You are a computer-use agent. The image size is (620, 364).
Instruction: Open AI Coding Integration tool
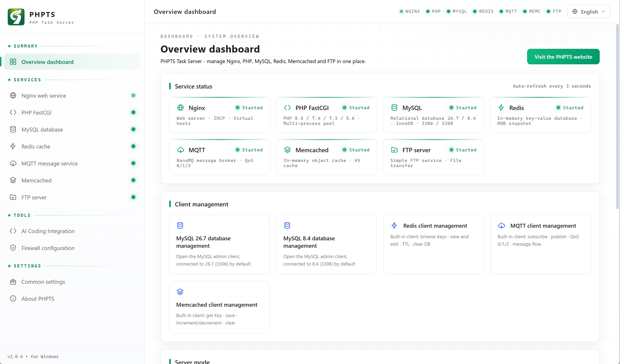(72, 231)
